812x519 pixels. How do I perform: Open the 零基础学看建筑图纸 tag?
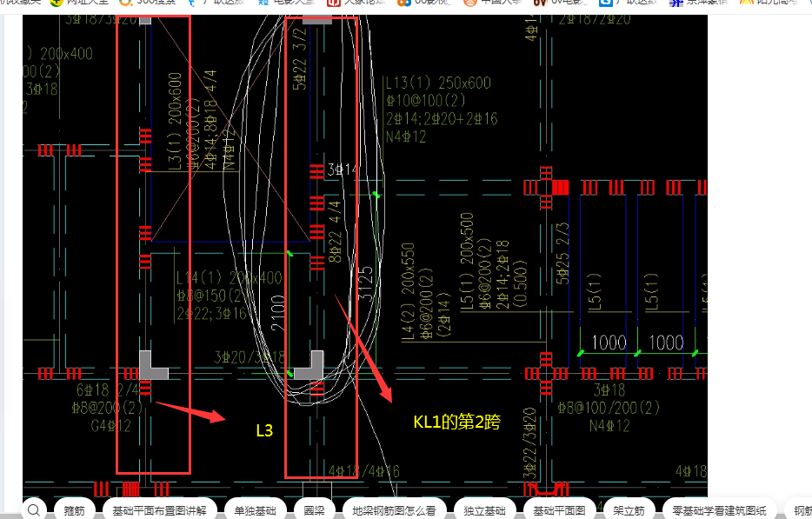pos(719,510)
